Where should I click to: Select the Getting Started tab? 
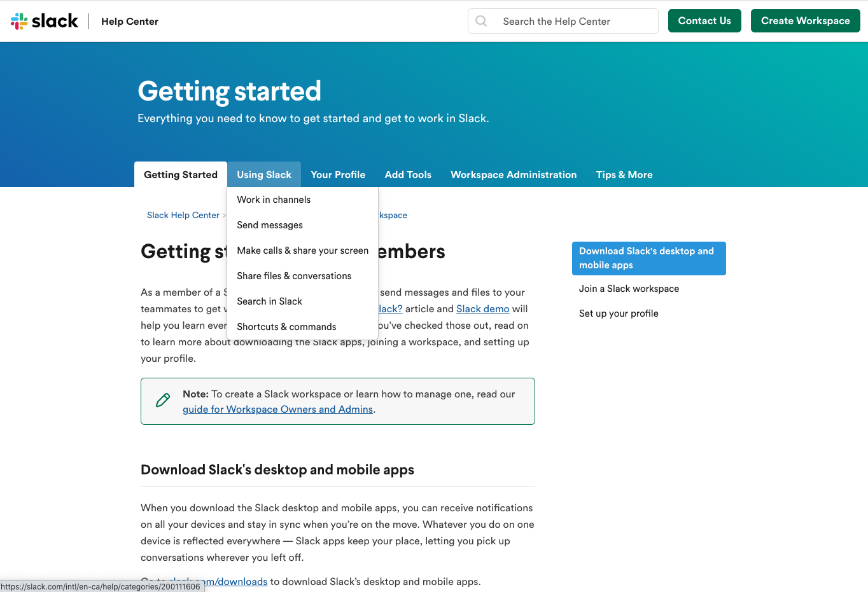(181, 174)
